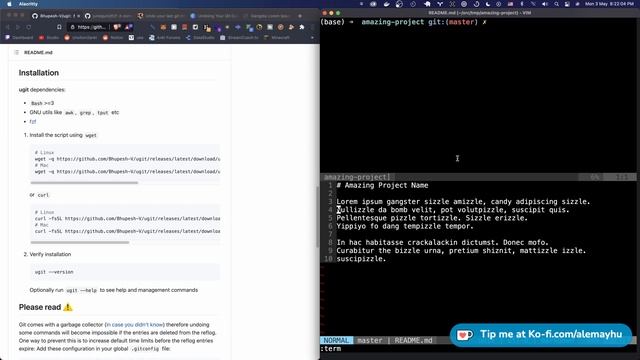This screenshot has height=360, width=640.
Task: Click the menu bar date and time
Action: 609,4
